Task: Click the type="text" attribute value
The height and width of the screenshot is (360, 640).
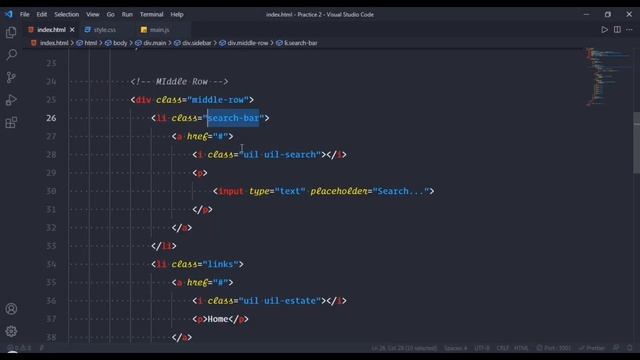Action: [x=290, y=191]
